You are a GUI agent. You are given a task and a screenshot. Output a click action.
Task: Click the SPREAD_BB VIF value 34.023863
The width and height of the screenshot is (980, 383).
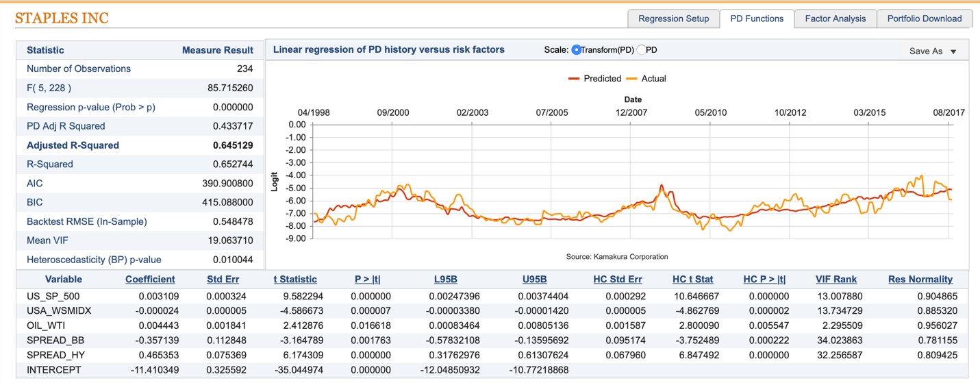pos(840,341)
